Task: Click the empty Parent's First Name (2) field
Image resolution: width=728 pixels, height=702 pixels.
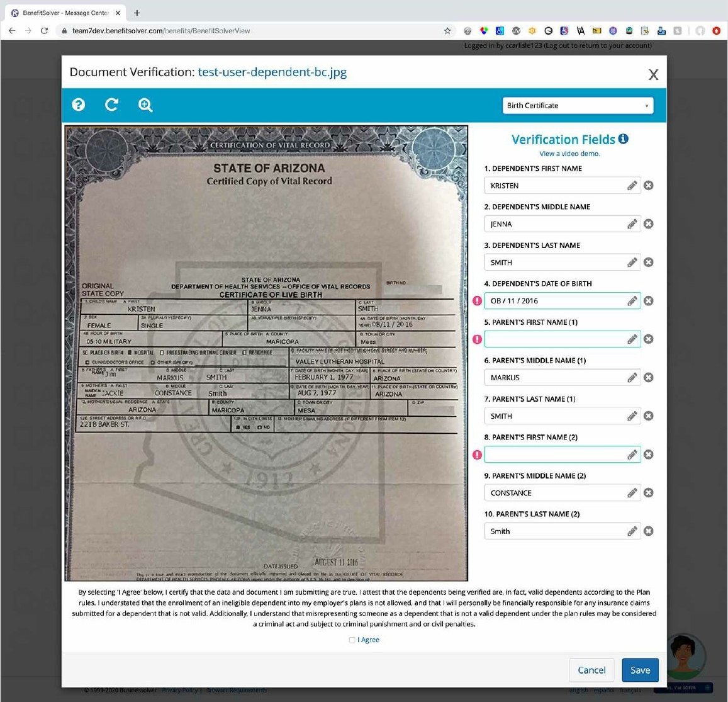Action: click(563, 455)
